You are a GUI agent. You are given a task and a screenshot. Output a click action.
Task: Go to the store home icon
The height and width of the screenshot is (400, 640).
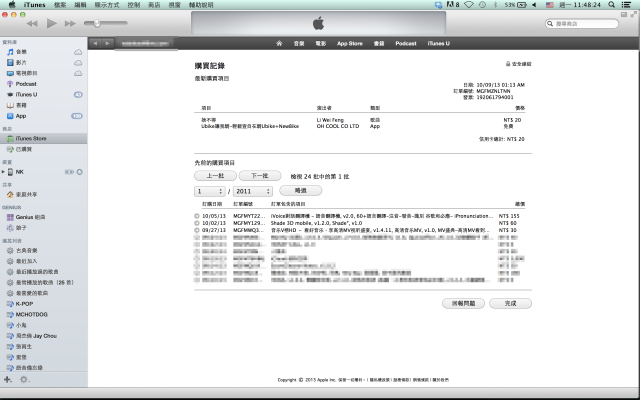(x=279, y=43)
